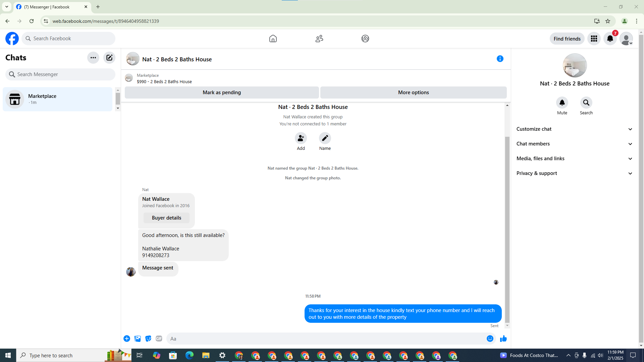The width and height of the screenshot is (644, 362).
Task: Click the Messenger thumbs-up like icon
Action: pyautogui.click(x=503, y=339)
